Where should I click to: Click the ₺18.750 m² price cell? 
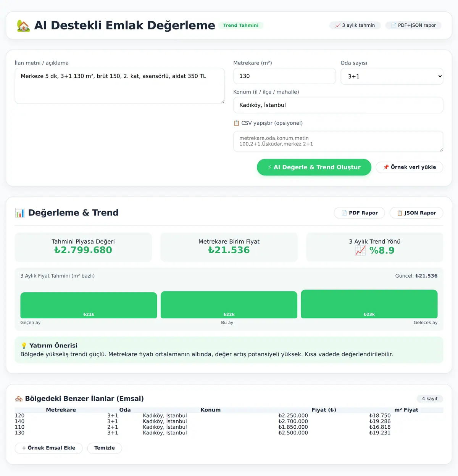380,416
